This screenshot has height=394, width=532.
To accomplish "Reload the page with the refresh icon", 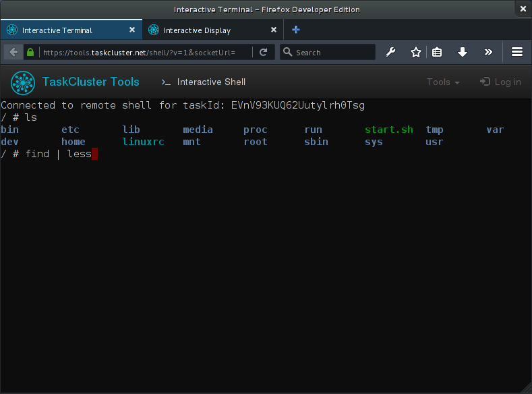I will 263,52.
